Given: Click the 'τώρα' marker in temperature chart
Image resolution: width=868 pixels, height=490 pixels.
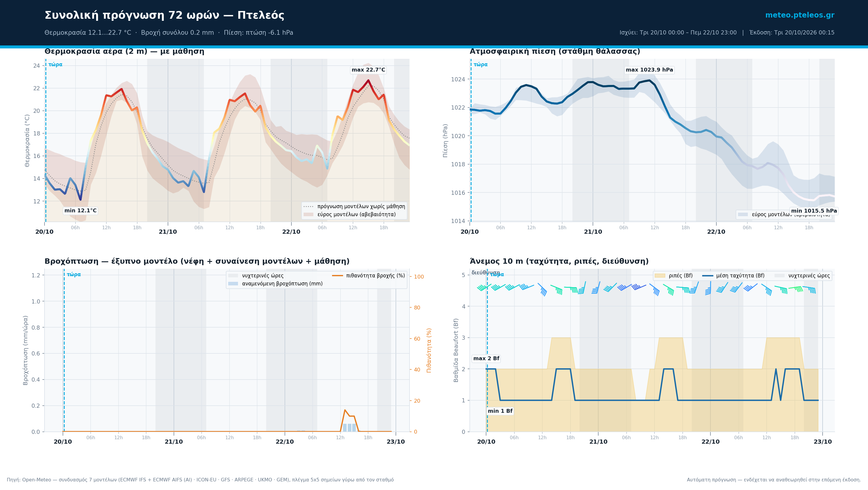Looking at the screenshot, I should 55,64.
